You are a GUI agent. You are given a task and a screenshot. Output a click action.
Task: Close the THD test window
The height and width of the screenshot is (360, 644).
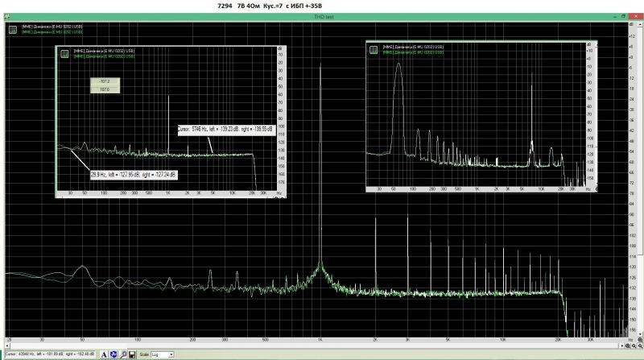click(635, 18)
